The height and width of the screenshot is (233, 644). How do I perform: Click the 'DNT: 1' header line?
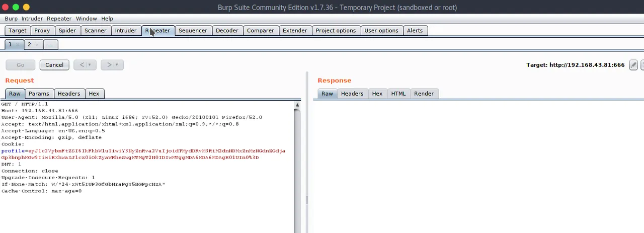pos(11,164)
